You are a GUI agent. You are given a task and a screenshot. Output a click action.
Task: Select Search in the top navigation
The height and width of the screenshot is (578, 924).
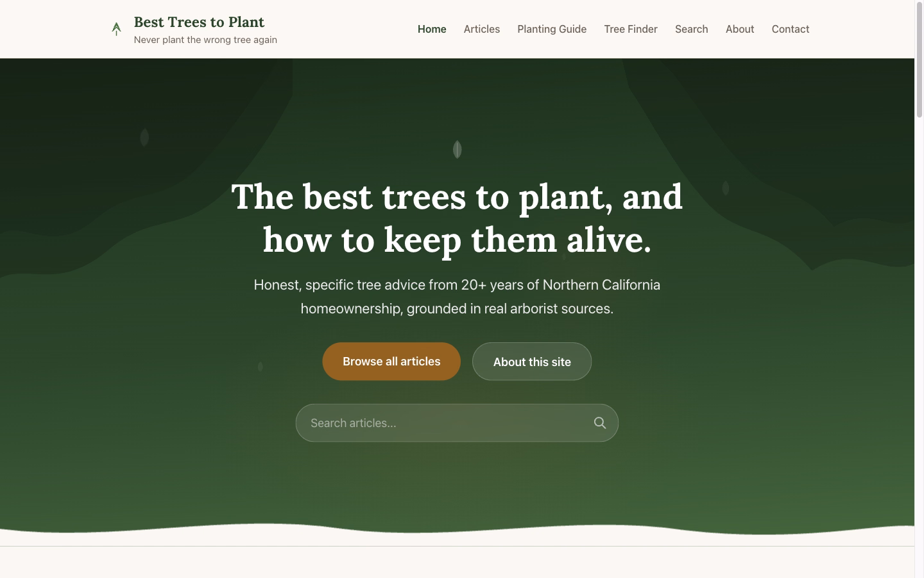[692, 29]
